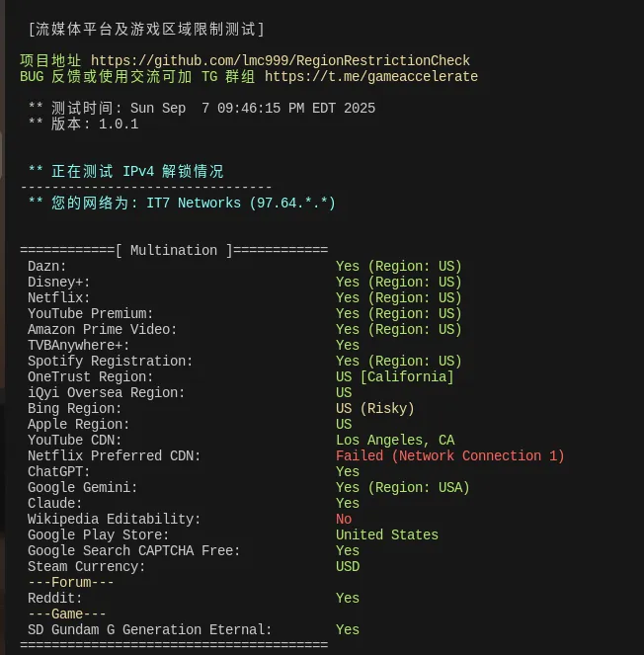
Task: Click the '---Game---' section divider
Action: [x=67, y=614]
